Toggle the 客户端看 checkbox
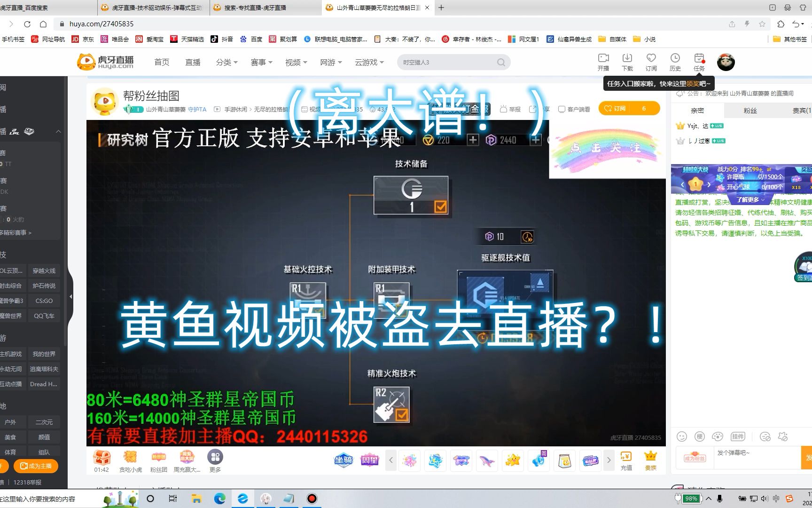Screen dimensions: 812x508 [x=562, y=109]
